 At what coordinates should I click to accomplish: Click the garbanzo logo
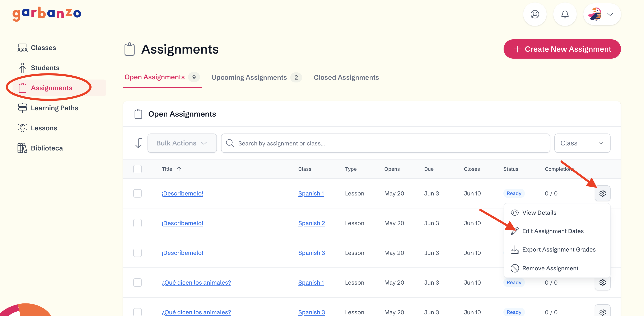(47, 14)
